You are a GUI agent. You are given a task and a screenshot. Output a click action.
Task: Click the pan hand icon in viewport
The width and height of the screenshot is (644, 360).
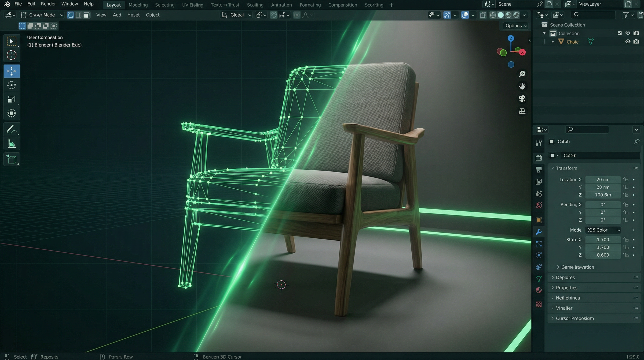pos(522,86)
